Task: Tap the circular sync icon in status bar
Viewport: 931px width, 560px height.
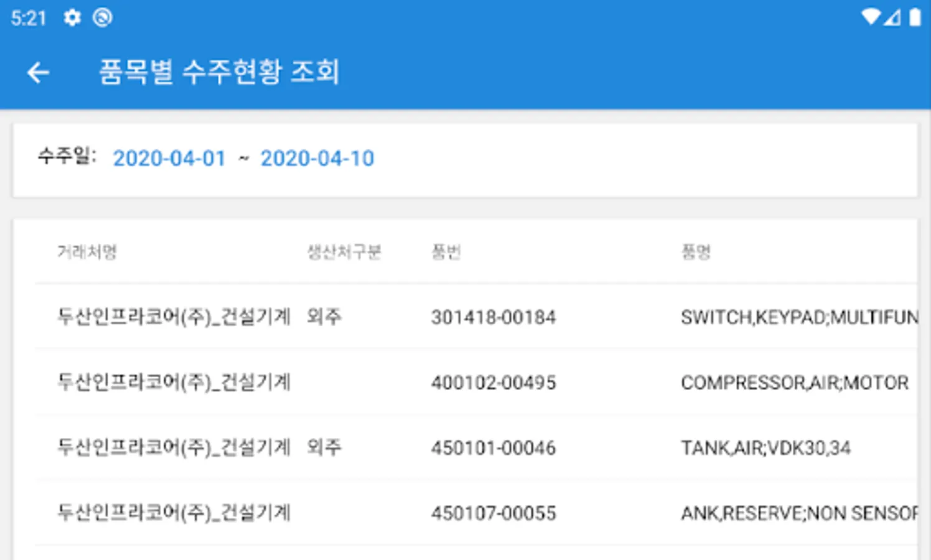Action: 103,17
